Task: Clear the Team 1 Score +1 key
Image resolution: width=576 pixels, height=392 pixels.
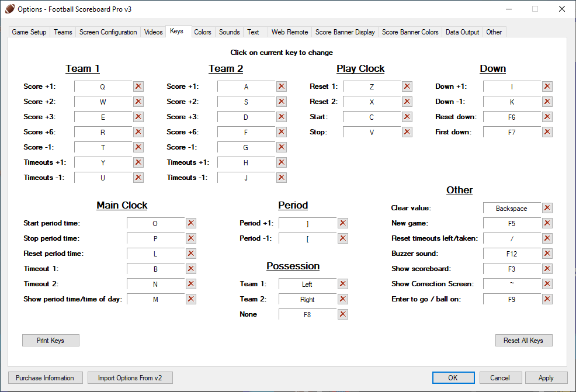Action: (138, 86)
